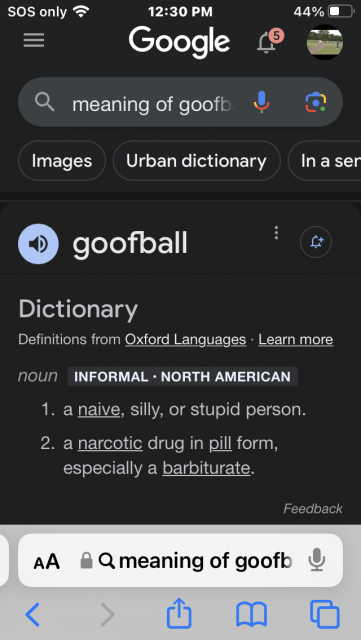Image resolution: width=361 pixels, height=640 pixels.
Task: Open the Oxford Languages link
Action: click(185, 340)
